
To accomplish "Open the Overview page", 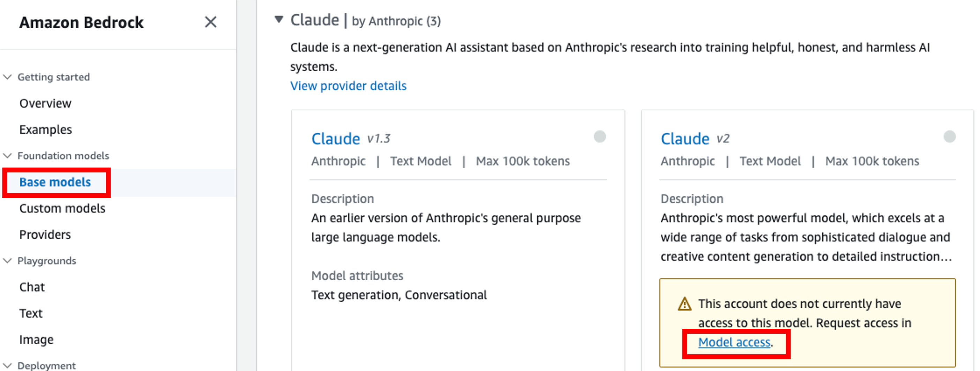I will click(x=45, y=103).
